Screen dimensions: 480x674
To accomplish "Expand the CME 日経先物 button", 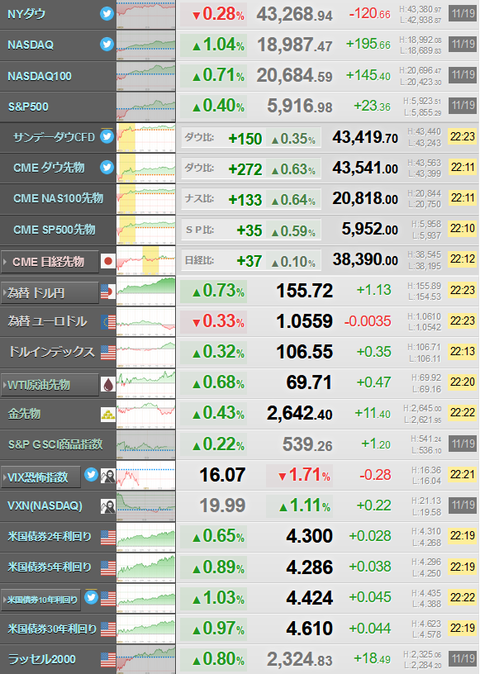I will 50,261.
